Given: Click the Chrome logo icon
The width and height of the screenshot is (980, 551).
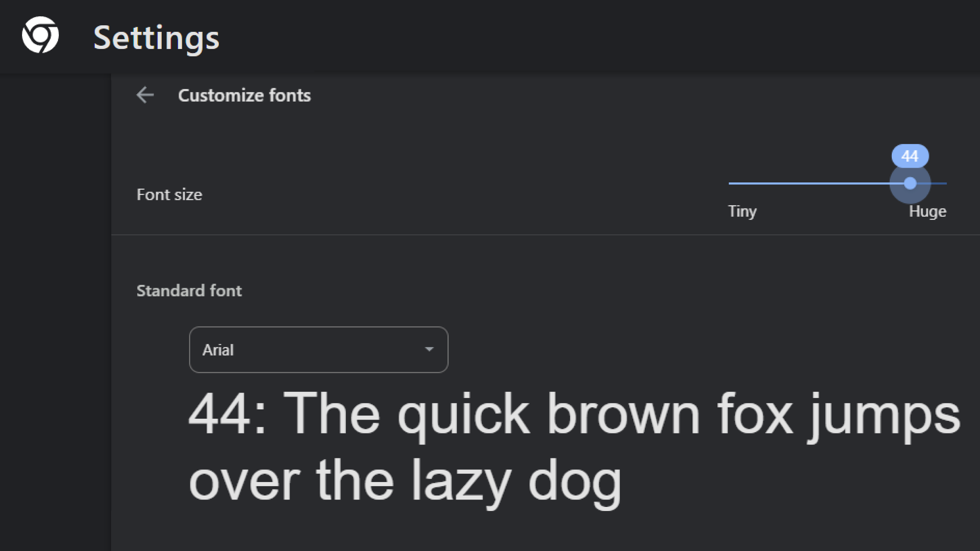Looking at the screenshot, I should click(x=40, y=35).
